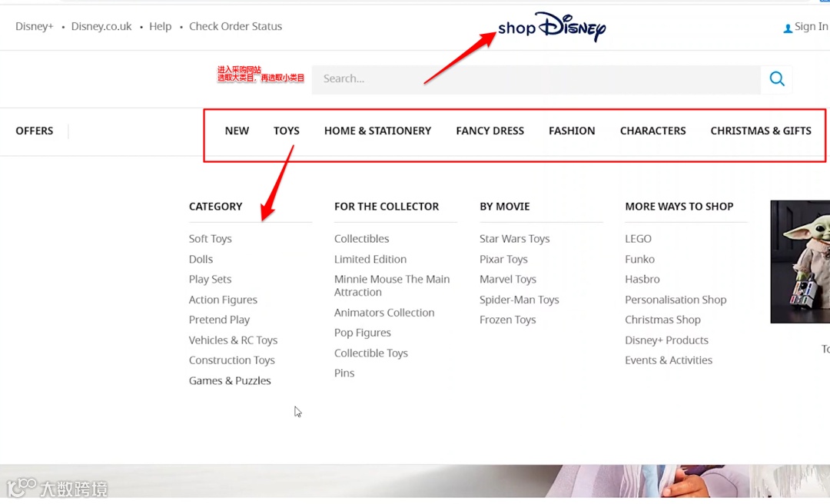This screenshot has width=830, height=504.
Task: Open the OFFERS menu
Action: 35,131
